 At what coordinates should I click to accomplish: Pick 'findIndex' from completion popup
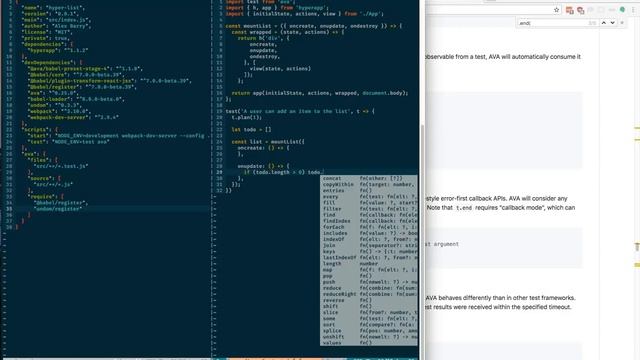[x=369, y=221]
